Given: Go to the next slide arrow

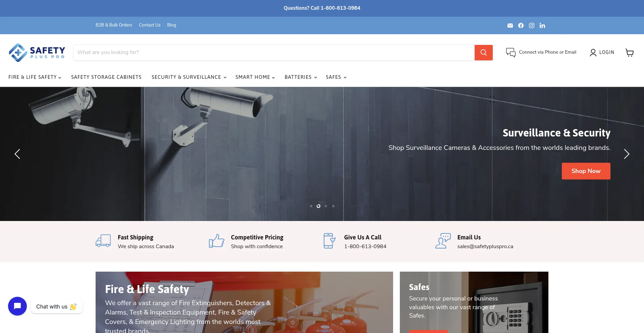Looking at the screenshot, I should (626, 154).
